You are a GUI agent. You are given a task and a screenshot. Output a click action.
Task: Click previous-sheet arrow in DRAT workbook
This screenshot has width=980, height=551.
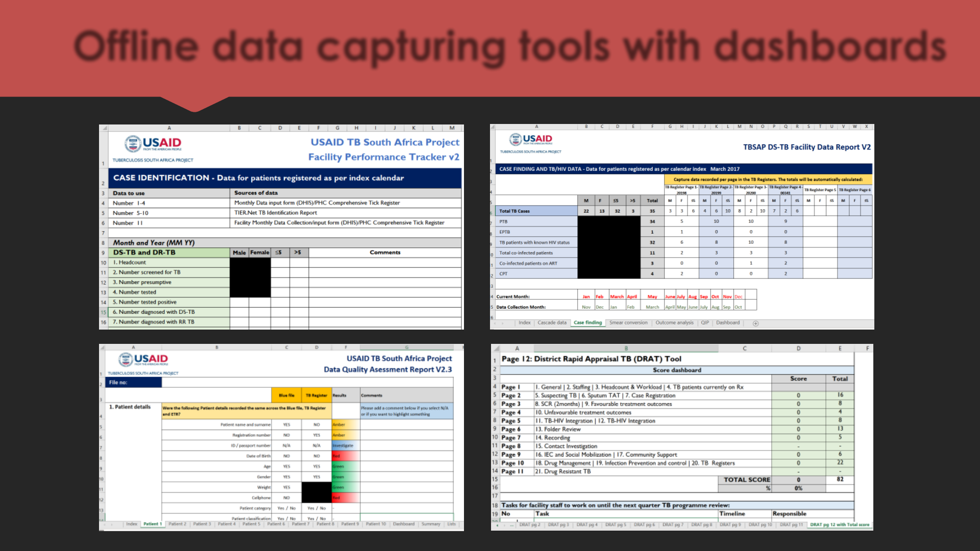click(498, 525)
